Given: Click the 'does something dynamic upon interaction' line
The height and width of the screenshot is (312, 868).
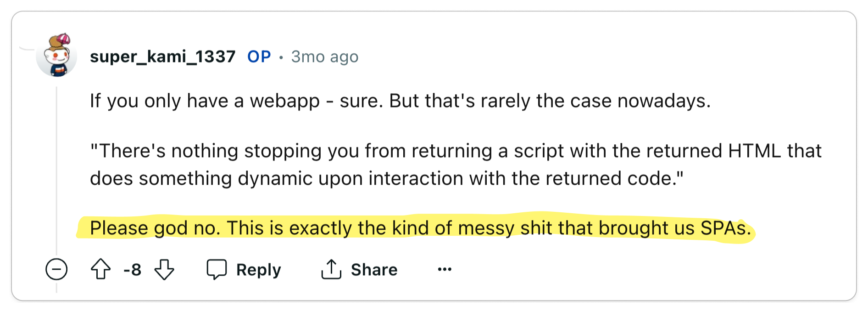Looking at the screenshot, I should tap(387, 178).
